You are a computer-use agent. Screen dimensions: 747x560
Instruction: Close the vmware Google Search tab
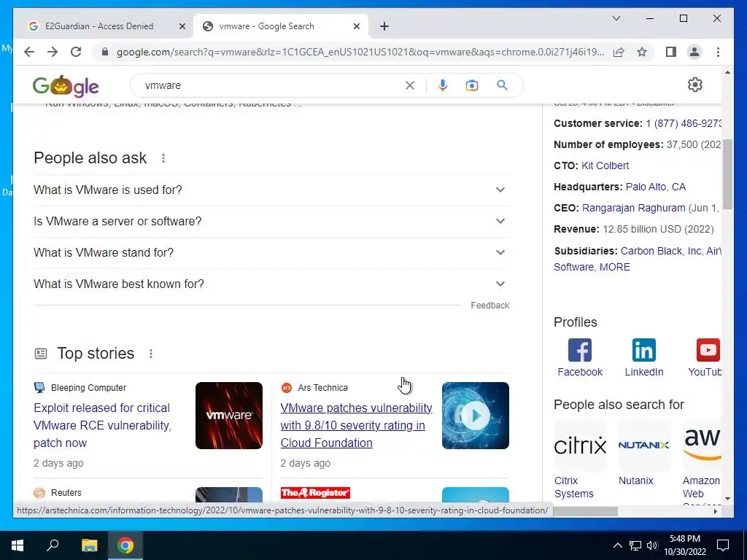click(x=356, y=27)
